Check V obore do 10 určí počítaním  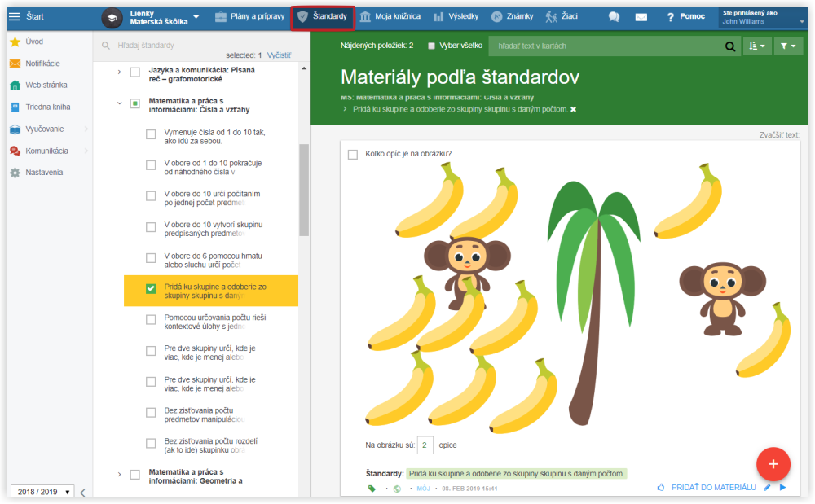pos(151,196)
